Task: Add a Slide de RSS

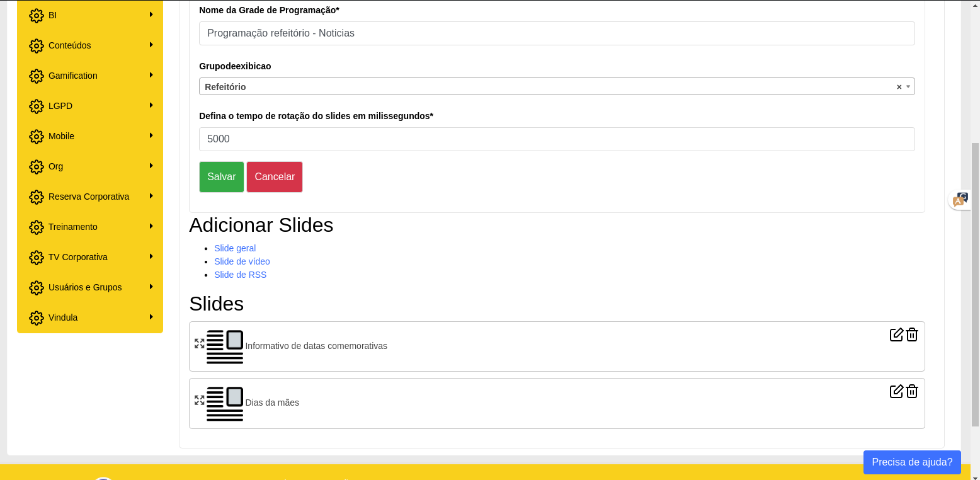Action: (240, 275)
